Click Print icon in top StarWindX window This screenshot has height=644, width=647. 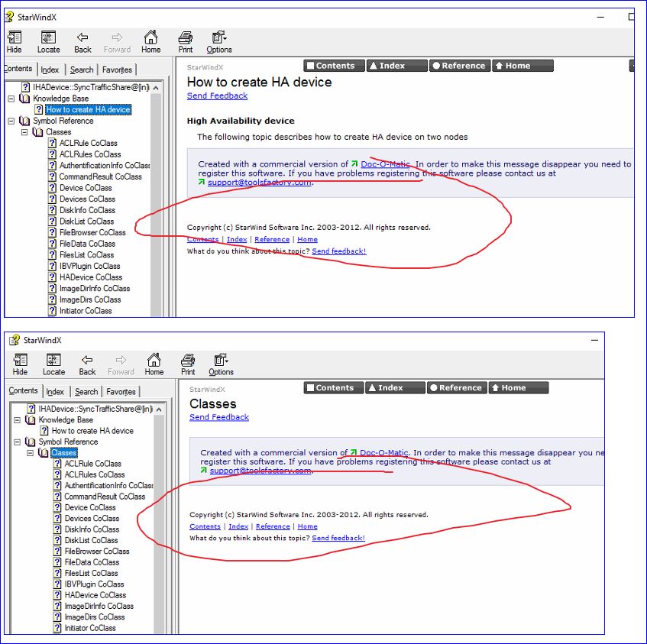186,37
